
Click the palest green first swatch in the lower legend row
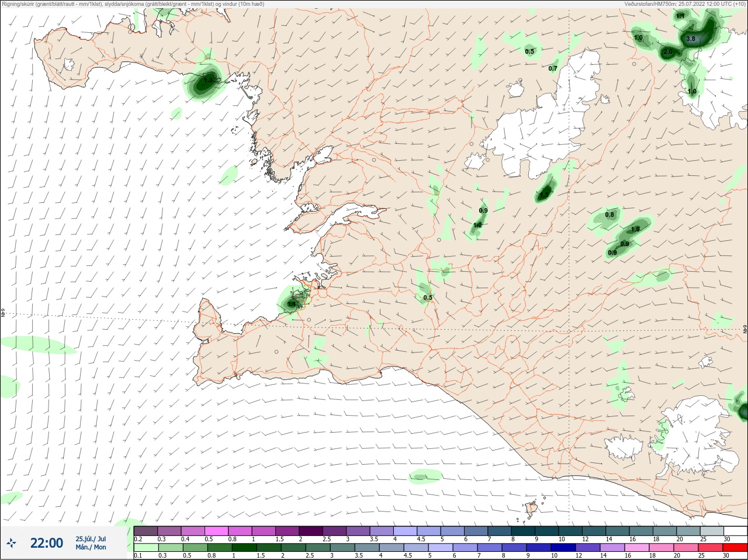(x=146, y=548)
